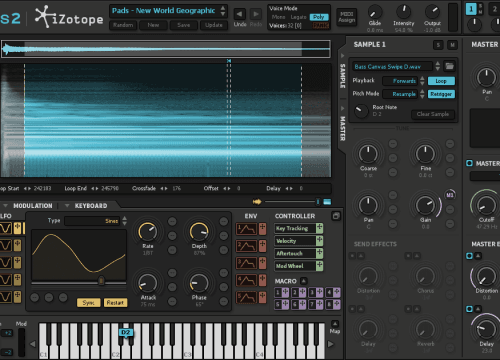Click the MIDI Assign button
Viewport: 500px width, 360px height.
(347, 17)
